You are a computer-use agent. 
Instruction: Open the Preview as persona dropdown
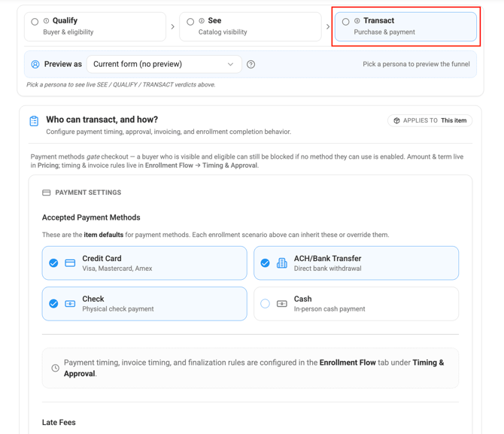click(164, 64)
